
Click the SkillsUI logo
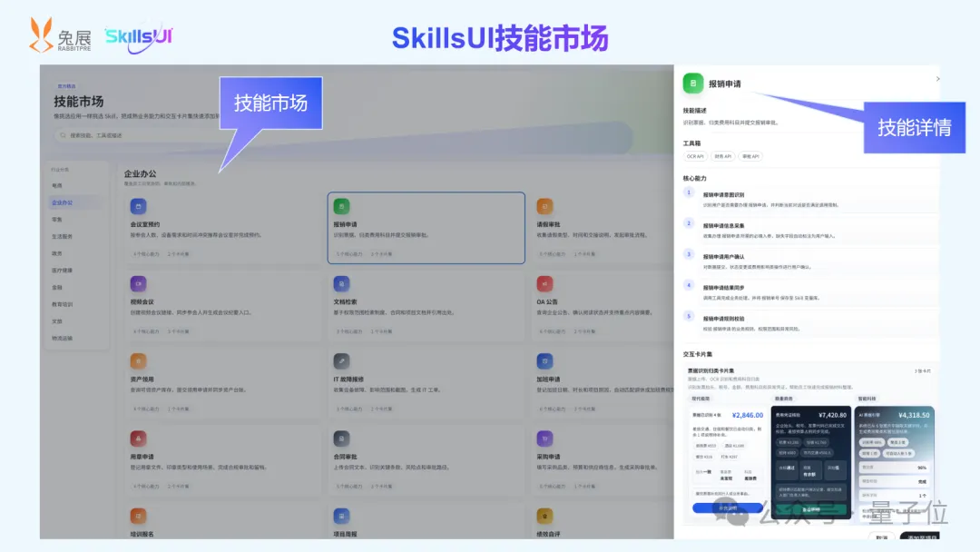[x=139, y=38]
